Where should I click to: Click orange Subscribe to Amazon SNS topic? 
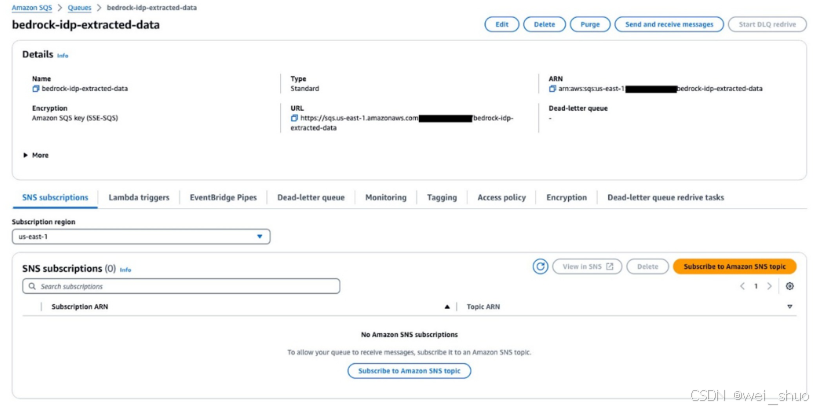pyautogui.click(x=735, y=266)
